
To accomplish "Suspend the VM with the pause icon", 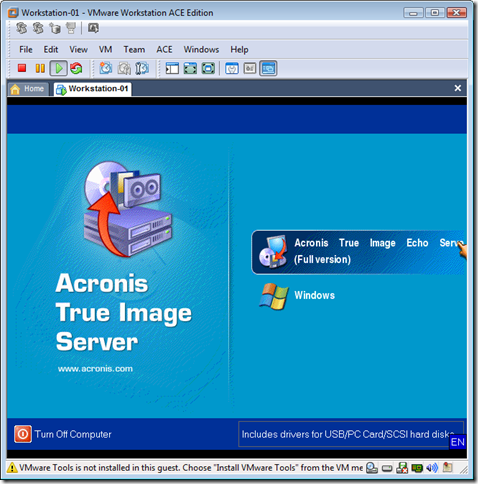I will [40, 68].
